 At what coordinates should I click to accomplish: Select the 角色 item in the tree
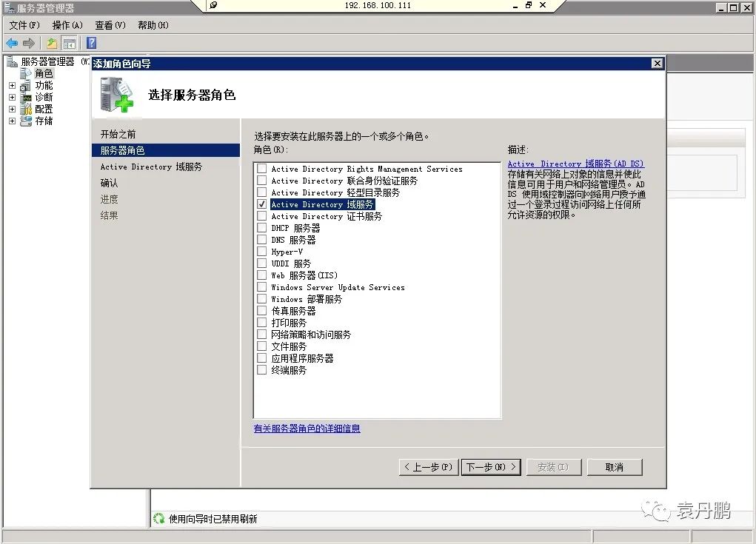tap(44, 73)
